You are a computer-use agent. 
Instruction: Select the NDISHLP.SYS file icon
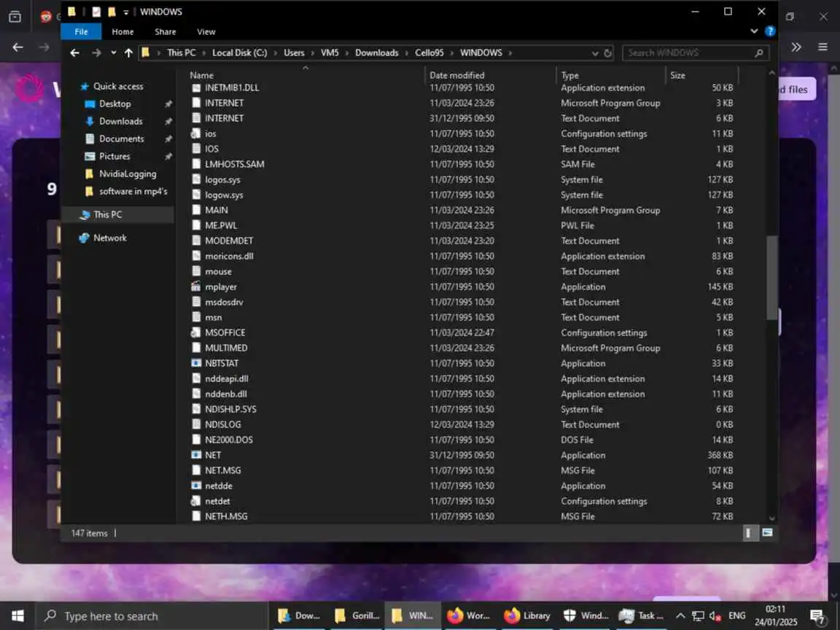tap(196, 409)
